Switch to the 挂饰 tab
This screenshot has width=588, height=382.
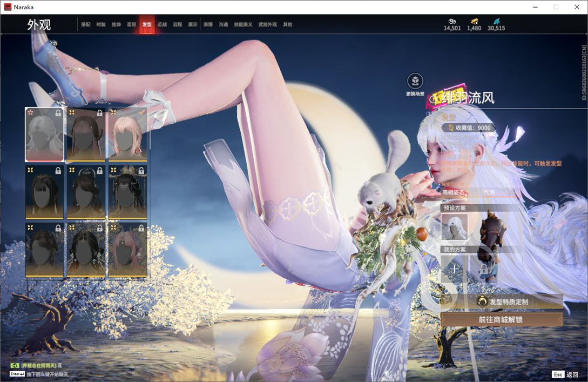click(x=116, y=24)
